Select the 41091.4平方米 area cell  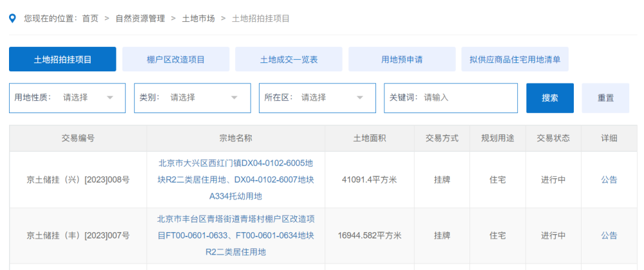(370, 179)
